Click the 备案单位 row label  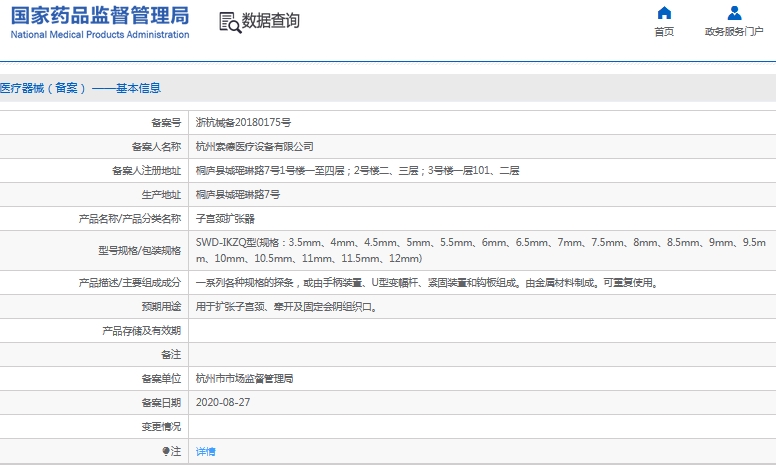coord(161,378)
